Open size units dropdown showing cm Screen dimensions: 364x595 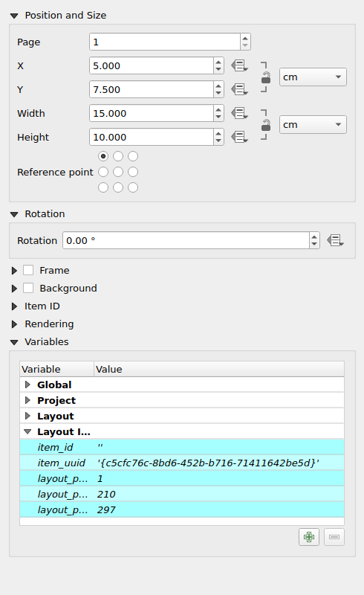(313, 124)
